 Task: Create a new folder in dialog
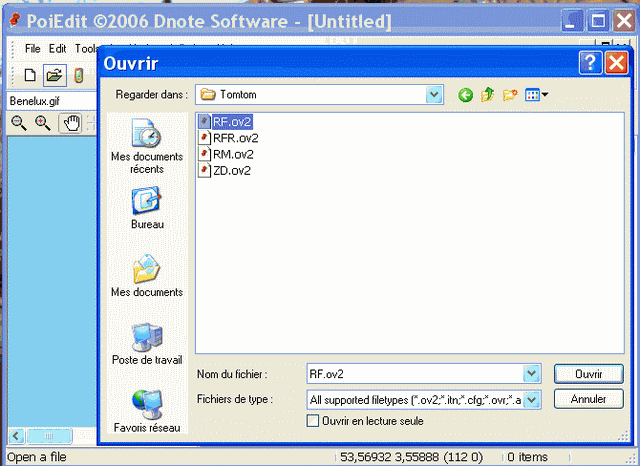click(x=510, y=95)
